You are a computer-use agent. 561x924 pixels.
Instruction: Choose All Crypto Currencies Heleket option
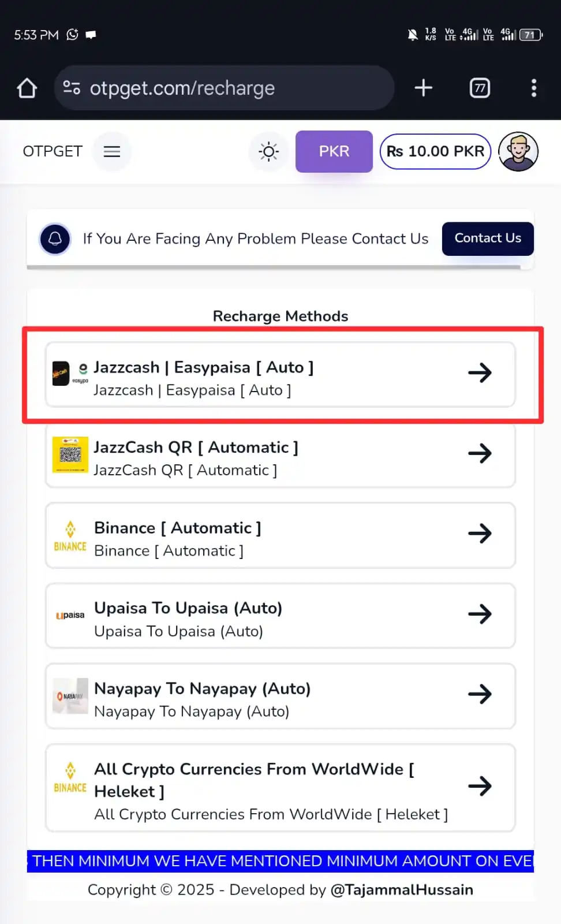pos(280,788)
